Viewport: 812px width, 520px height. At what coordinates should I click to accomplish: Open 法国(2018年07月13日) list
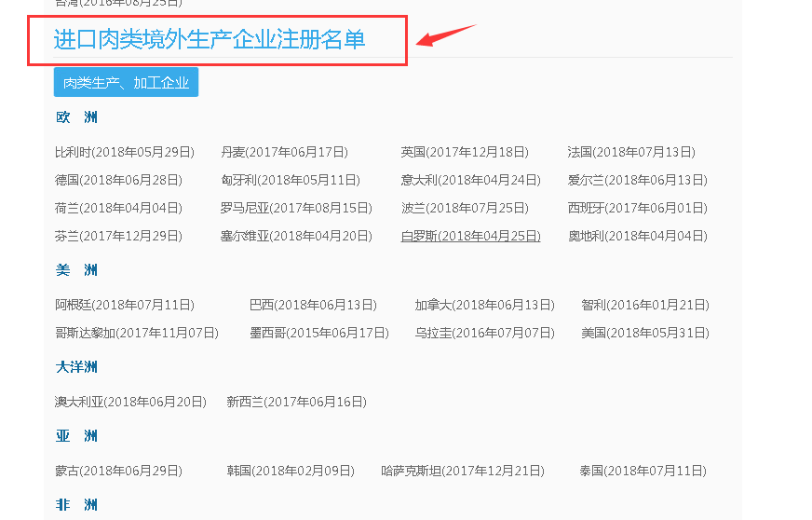pyautogui.click(x=631, y=152)
